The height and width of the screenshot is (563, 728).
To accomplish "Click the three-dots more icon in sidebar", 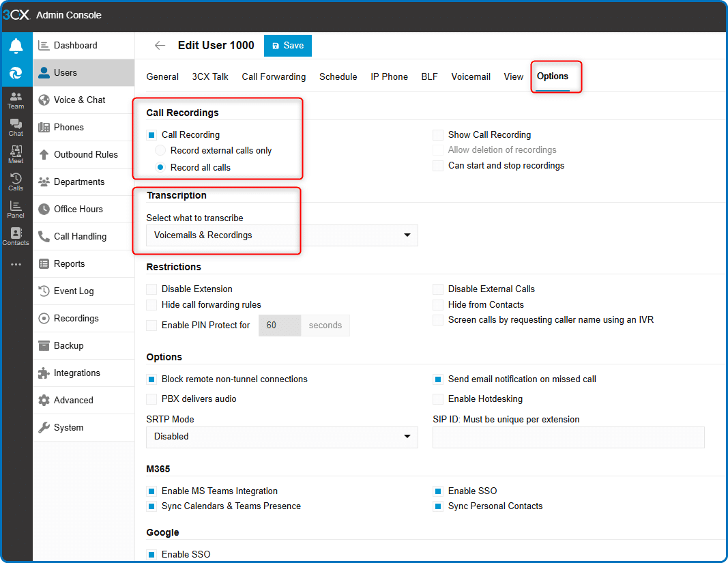I will [16, 264].
